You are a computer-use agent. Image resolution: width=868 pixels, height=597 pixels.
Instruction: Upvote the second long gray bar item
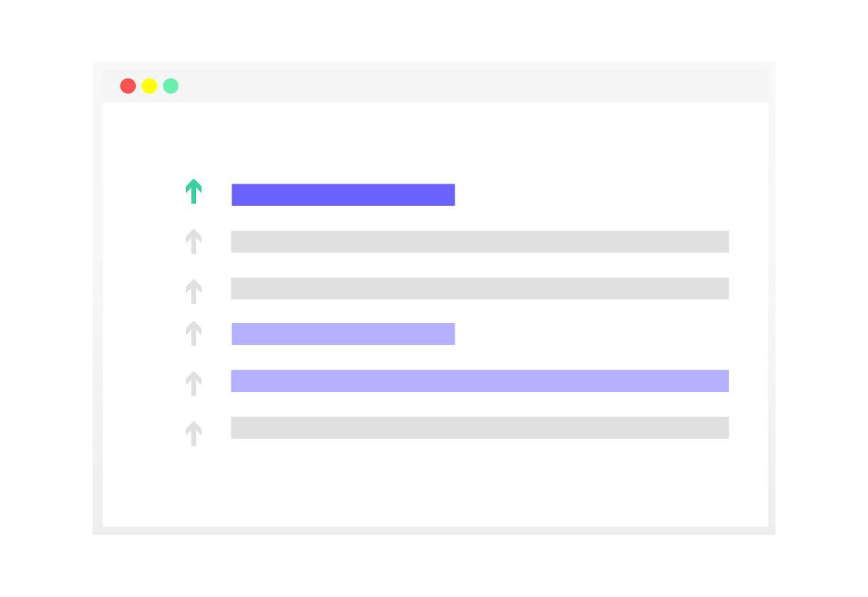(194, 292)
